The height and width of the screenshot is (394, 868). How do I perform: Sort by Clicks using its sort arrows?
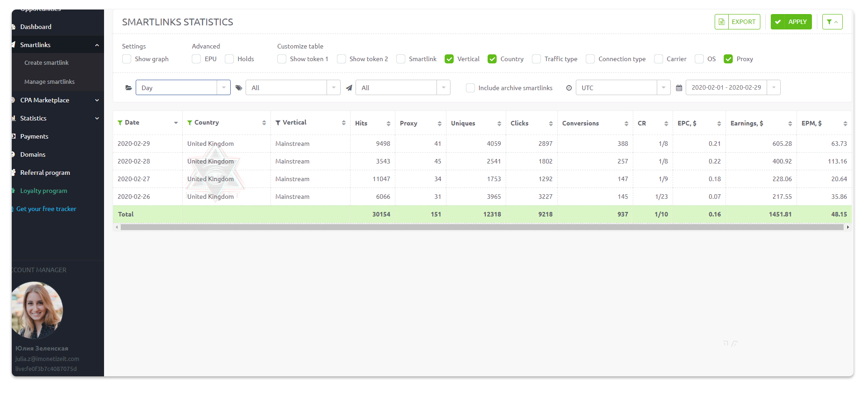click(x=551, y=124)
